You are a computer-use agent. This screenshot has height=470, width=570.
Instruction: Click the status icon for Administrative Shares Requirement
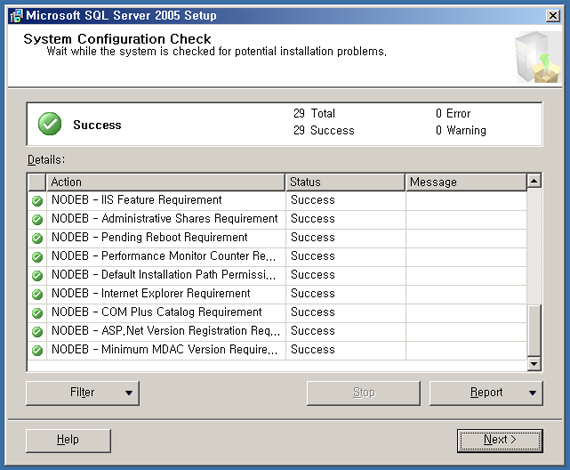pyautogui.click(x=37, y=219)
